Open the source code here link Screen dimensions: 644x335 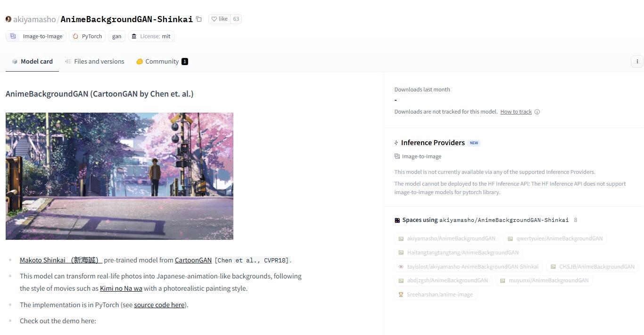click(159, 305)
